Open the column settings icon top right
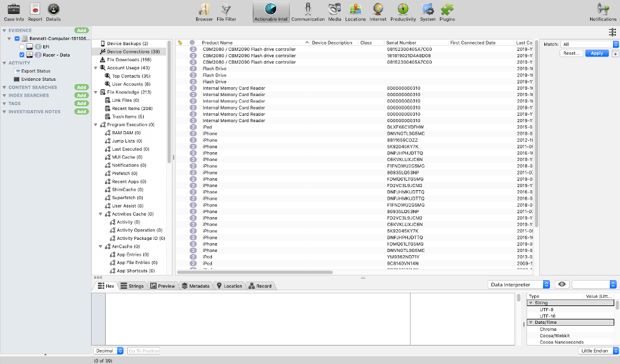 [612, 32]
